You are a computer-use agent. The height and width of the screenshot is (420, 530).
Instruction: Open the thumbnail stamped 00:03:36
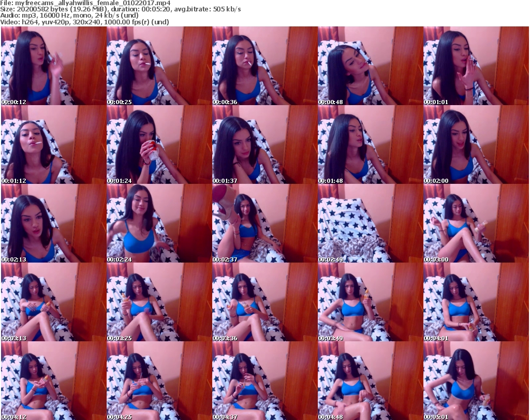tap(264, 302)
